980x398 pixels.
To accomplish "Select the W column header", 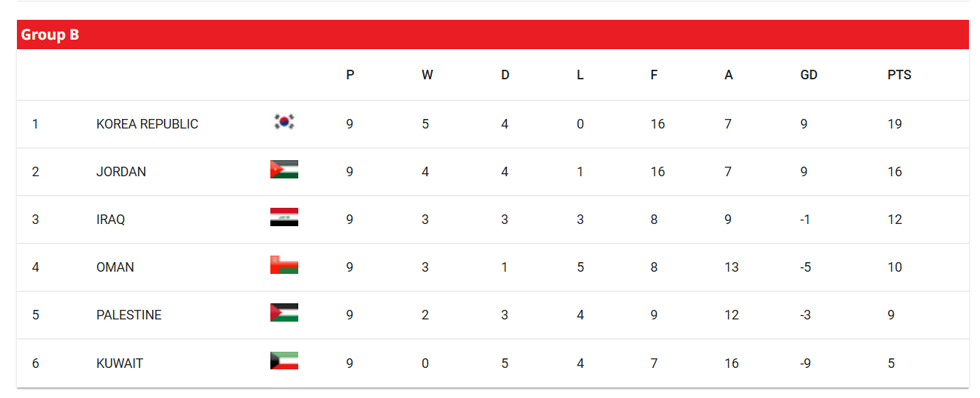I will [x=428, y=75].
